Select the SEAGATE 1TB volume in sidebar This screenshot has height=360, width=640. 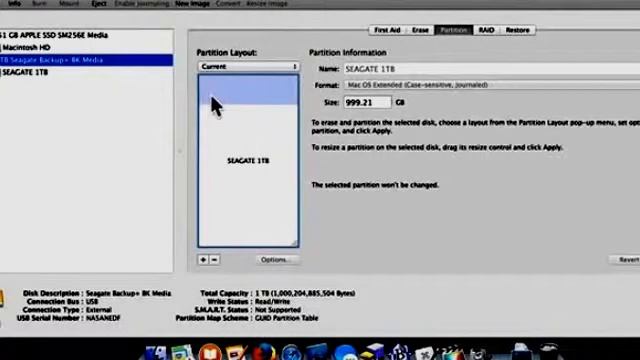pyautogui.click(x=86, y=72)
